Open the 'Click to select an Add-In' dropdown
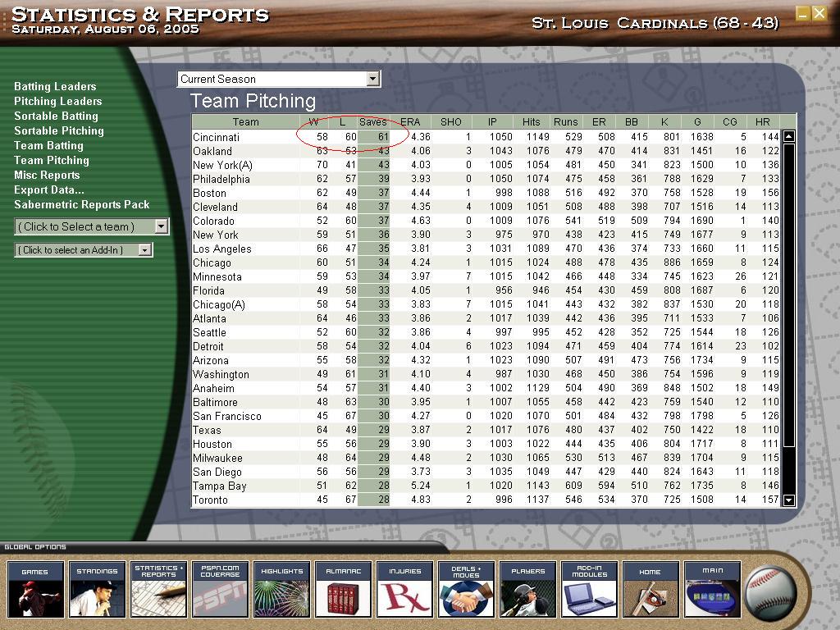 click(84, 249)
